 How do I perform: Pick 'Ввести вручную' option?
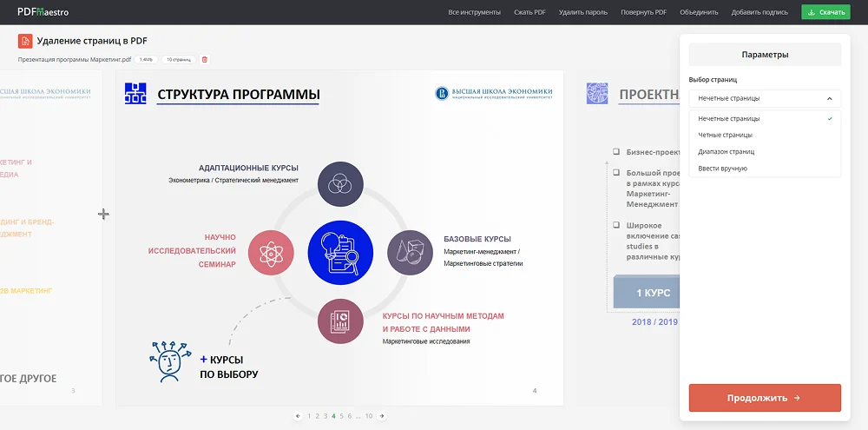[722, 168]
